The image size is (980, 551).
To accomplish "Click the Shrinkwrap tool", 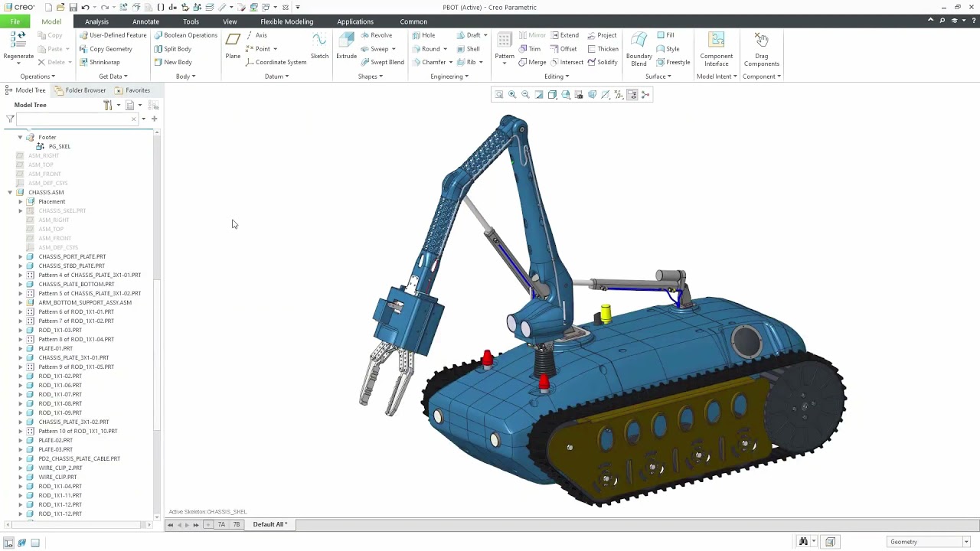I will tap(100, 62).
